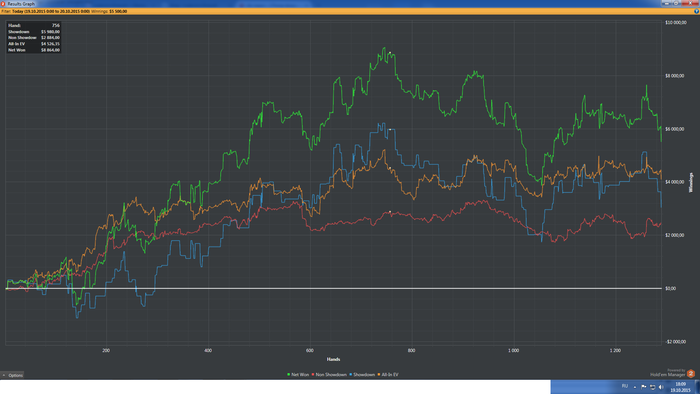Click the 400 x-axis label

point(208,351)
